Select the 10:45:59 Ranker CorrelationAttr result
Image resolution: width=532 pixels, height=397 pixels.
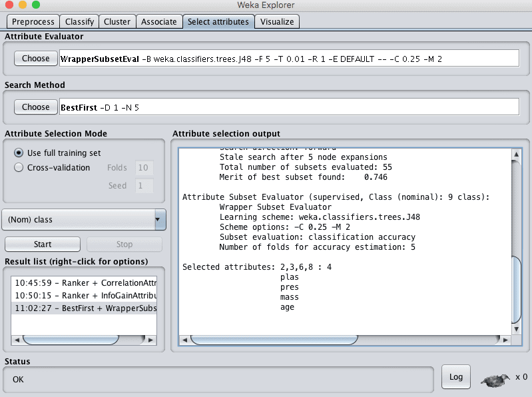[84, 283]
